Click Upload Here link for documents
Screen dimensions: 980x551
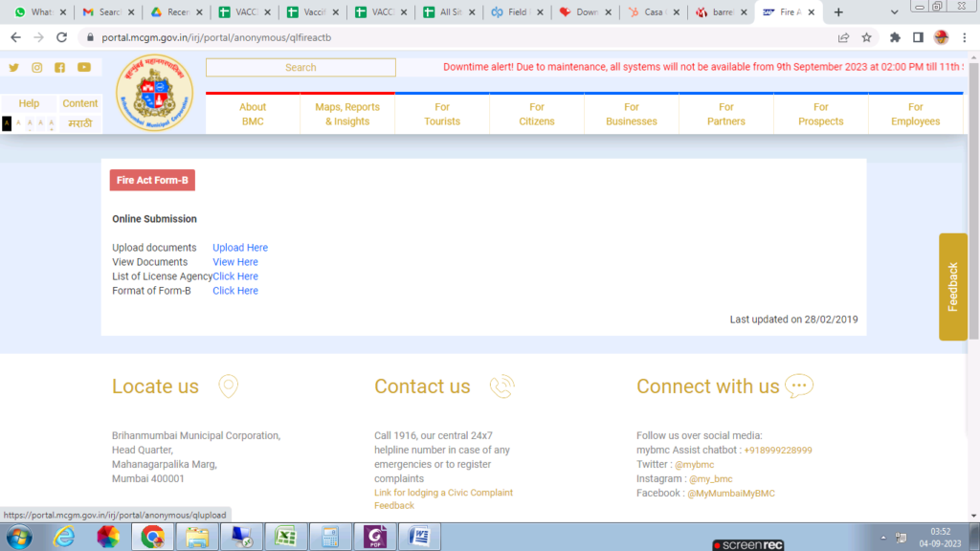tap(240, 248)
